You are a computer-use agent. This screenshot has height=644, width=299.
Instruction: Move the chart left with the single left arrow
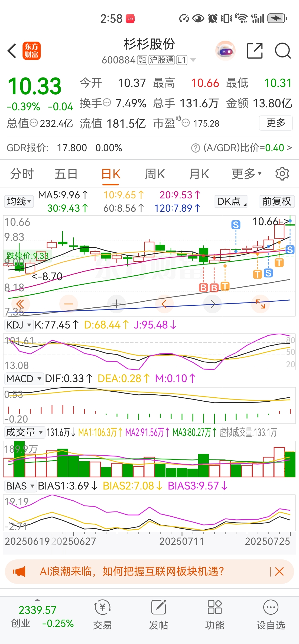click(164, 304)
